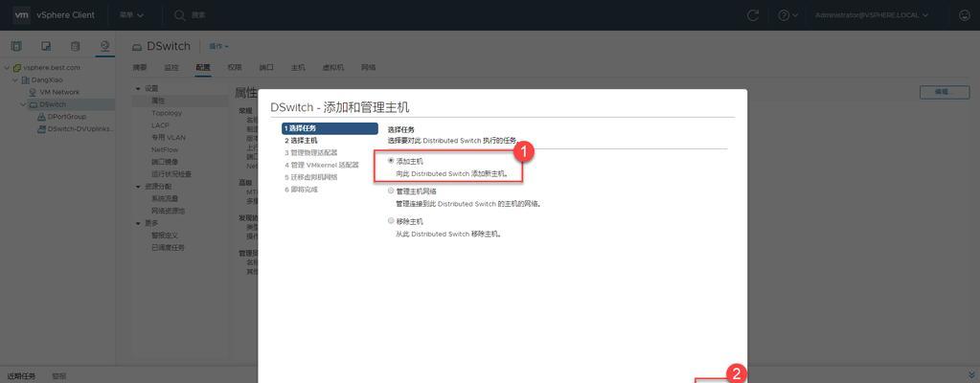Click wizard step text 3 管理物理适配器

point(310,152)
